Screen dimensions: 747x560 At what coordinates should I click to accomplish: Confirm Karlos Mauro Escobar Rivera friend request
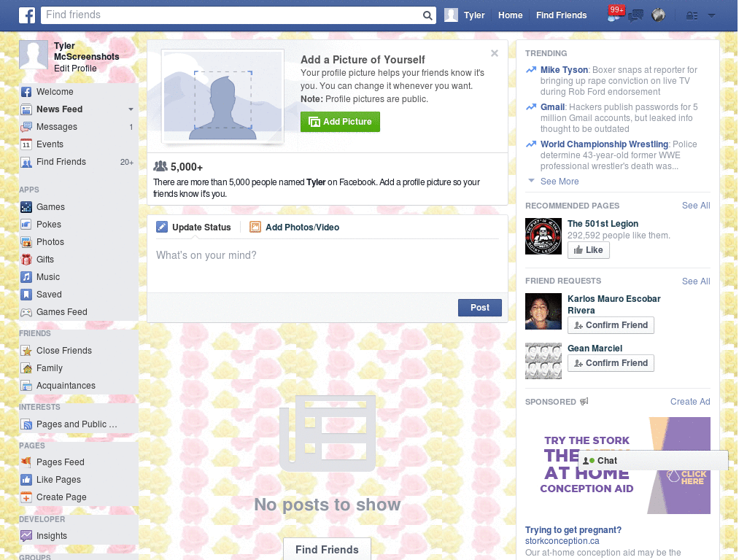[x=611, y=325]
